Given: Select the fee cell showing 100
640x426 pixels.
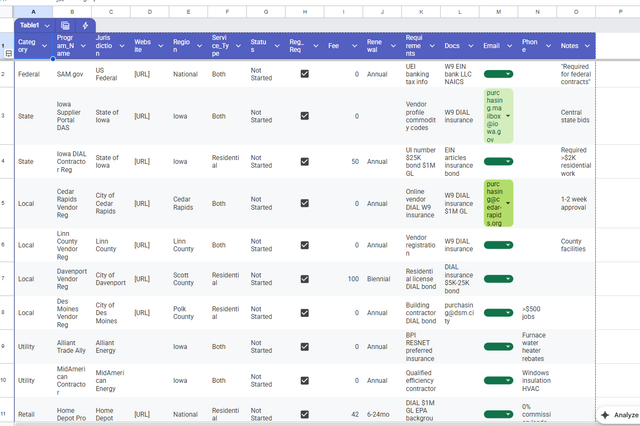Looking at the screenshot, I should (x=344, y=279).
